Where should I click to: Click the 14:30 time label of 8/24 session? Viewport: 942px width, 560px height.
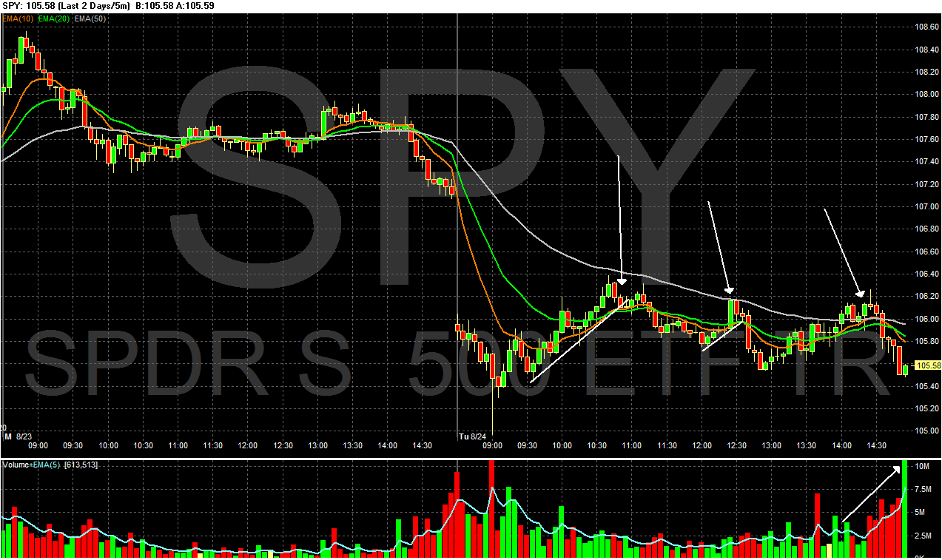[876, 445]
